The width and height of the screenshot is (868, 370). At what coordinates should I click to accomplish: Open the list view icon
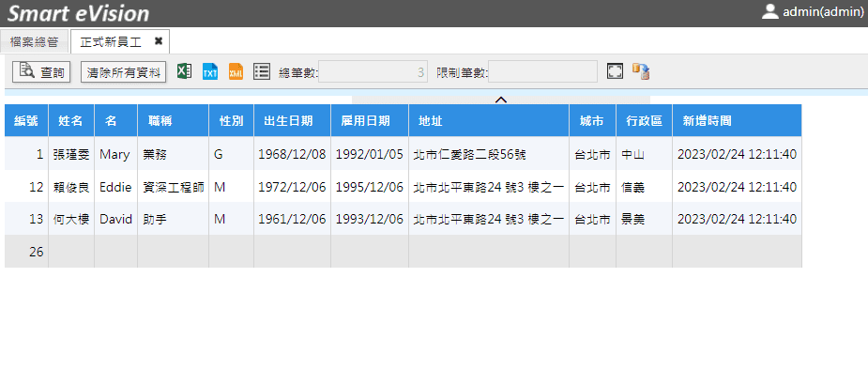tap(262, 71)
